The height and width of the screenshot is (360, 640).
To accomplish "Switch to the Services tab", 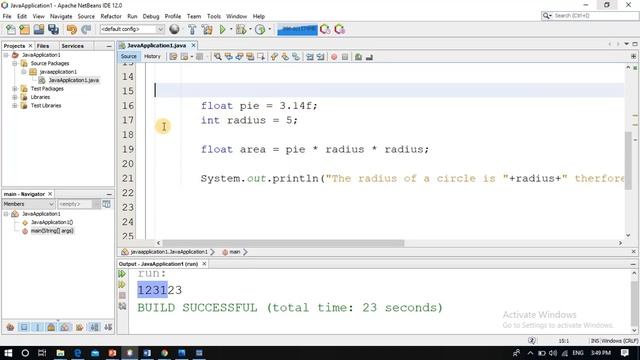I will tap(73, 46).
